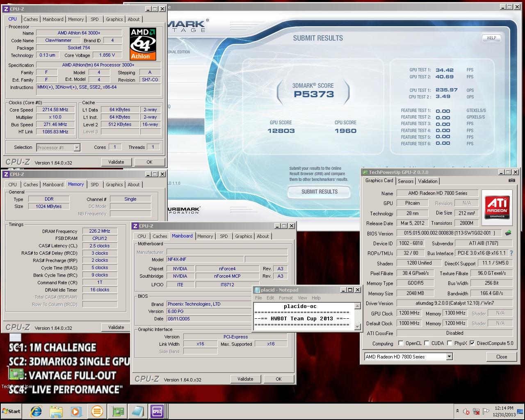Click the network status tray icon

pyautogui.click(x=476, y=411)
